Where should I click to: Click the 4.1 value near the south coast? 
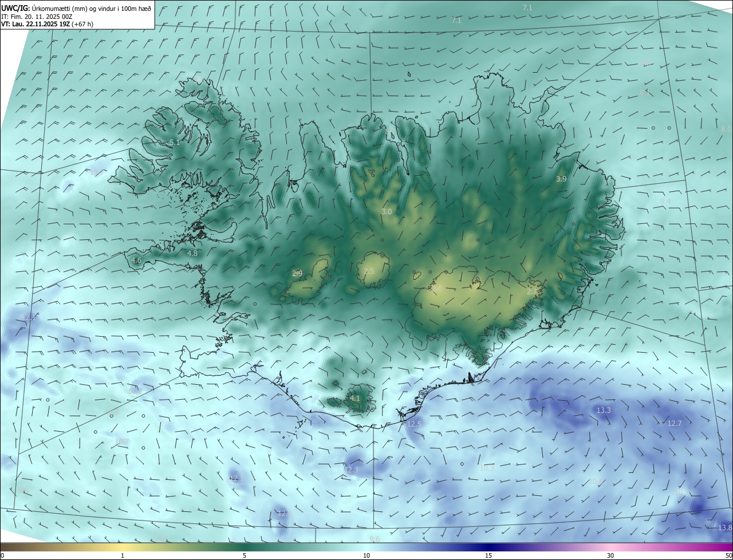[x=354, y=398]
